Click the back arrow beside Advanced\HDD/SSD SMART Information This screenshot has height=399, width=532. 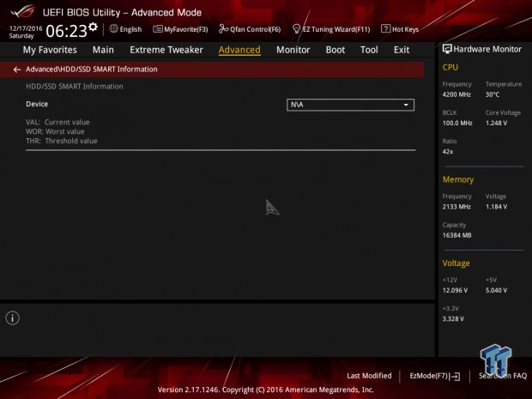pyautogui.click(x=17, y=70)
